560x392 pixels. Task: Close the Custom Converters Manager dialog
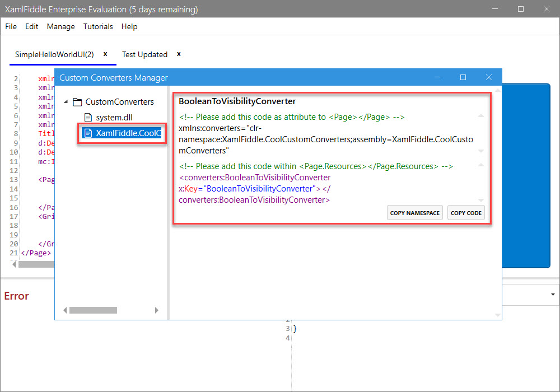[489, 77]
